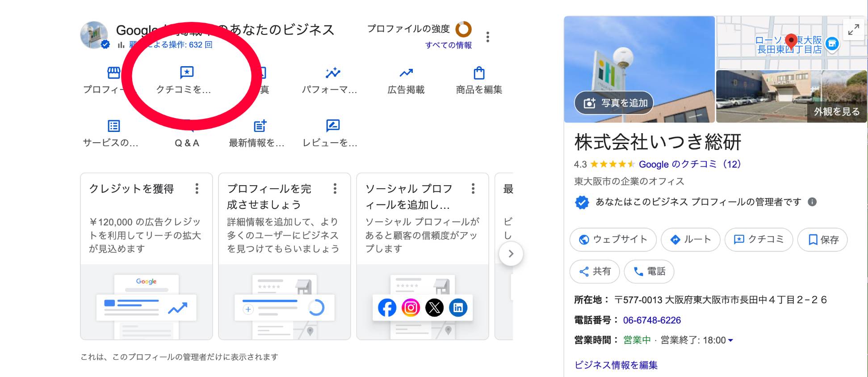Viewport: 868px width, 377px height.
Task: Expand business hours dropdown arrow
Action: pyautogui.click(x=730, y=340)
